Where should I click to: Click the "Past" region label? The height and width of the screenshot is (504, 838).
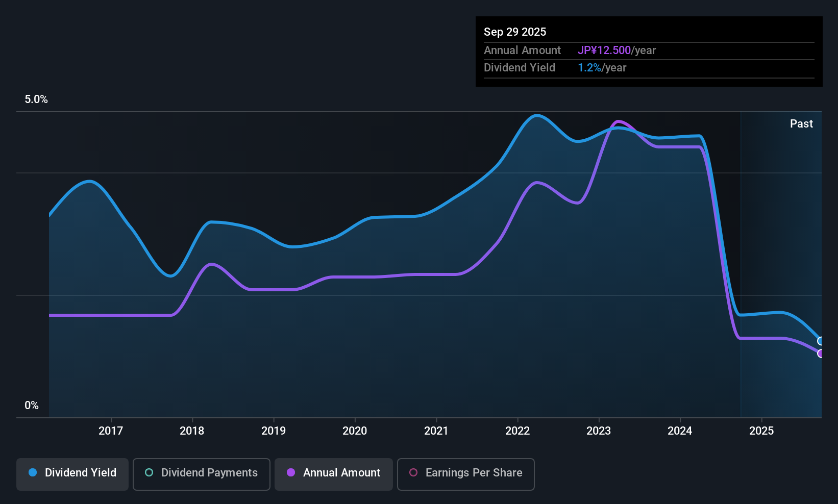click(801, 124)
